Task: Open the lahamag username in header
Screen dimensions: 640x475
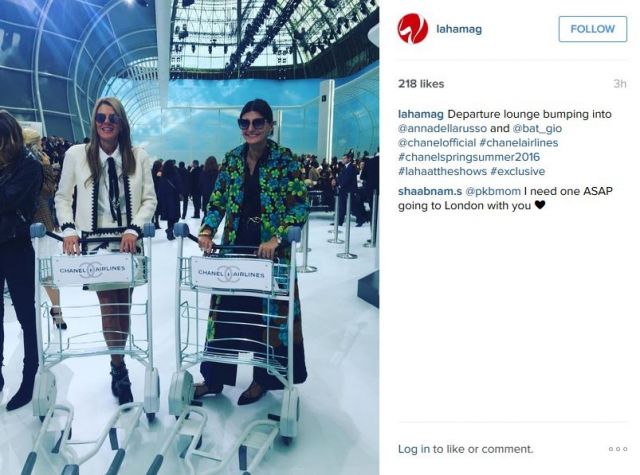Action: (x=459, y=29)
